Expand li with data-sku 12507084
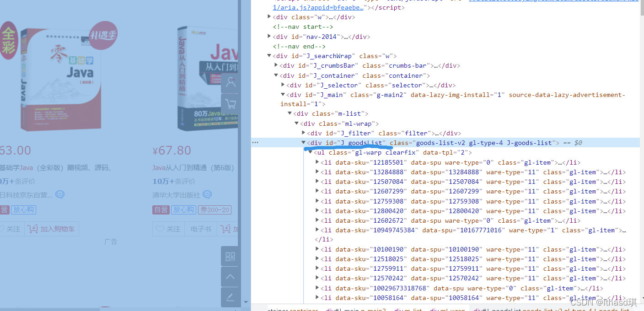 tap(317, 182)
